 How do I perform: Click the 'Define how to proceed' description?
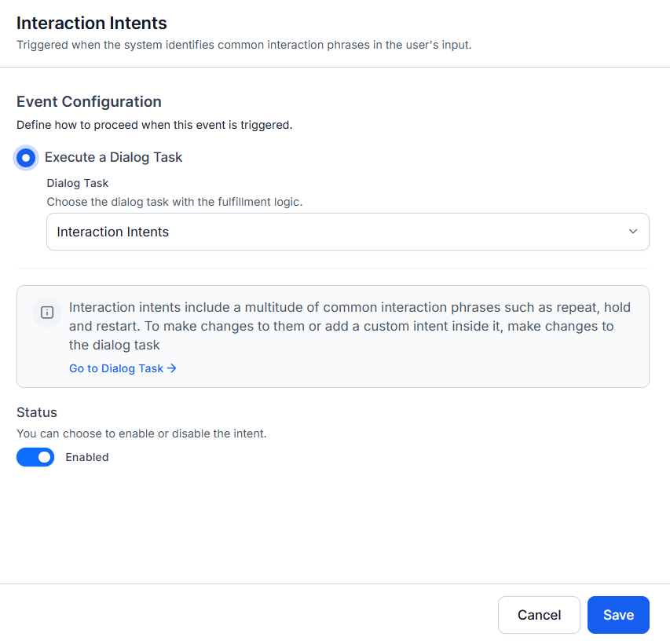154,125
